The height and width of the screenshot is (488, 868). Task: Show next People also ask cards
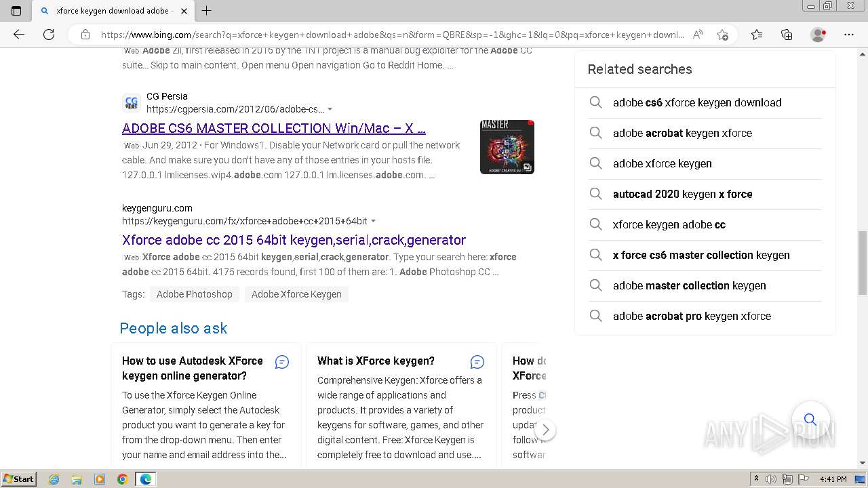tap(545, 430)
